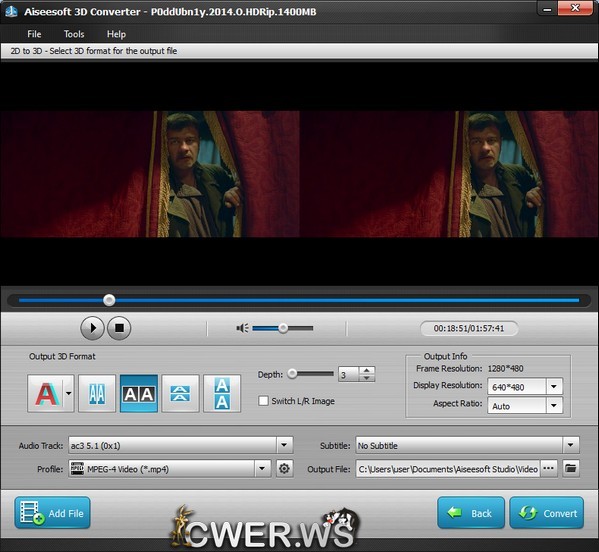Open the Subtitle dropdown

[x=571, y=445]
